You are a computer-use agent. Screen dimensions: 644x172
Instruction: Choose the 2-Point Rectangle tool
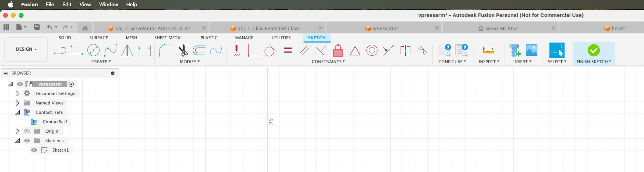point(76,50)
